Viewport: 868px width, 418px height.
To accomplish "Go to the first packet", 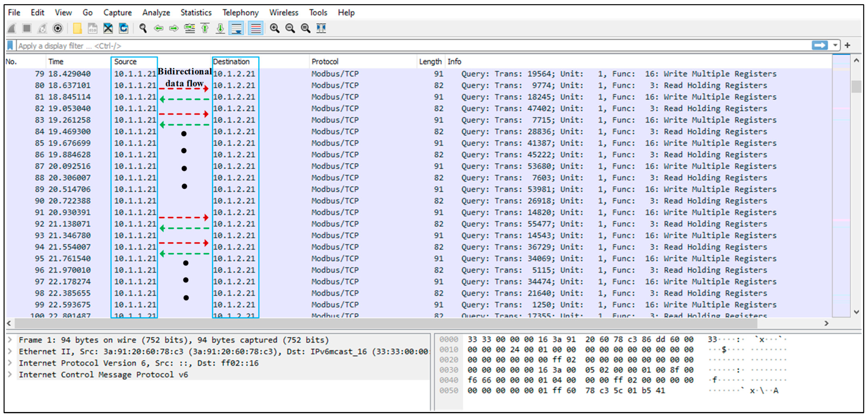I will pos(205,28).
